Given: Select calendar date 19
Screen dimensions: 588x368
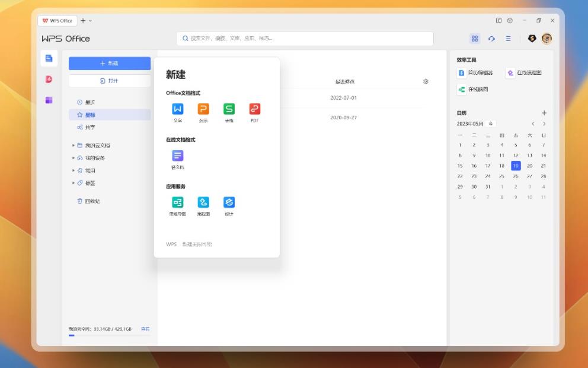Looking at the screenshot, I should click(x=516, y=166).
